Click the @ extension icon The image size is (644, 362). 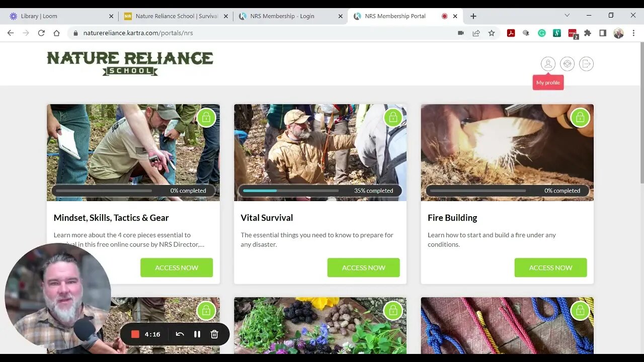tap(526, 33)
